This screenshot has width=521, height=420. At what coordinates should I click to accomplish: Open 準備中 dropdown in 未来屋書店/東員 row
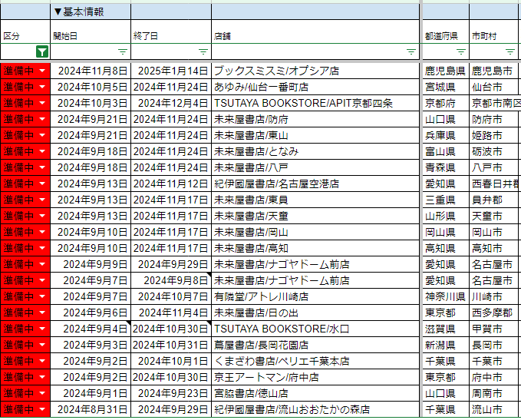42,200
